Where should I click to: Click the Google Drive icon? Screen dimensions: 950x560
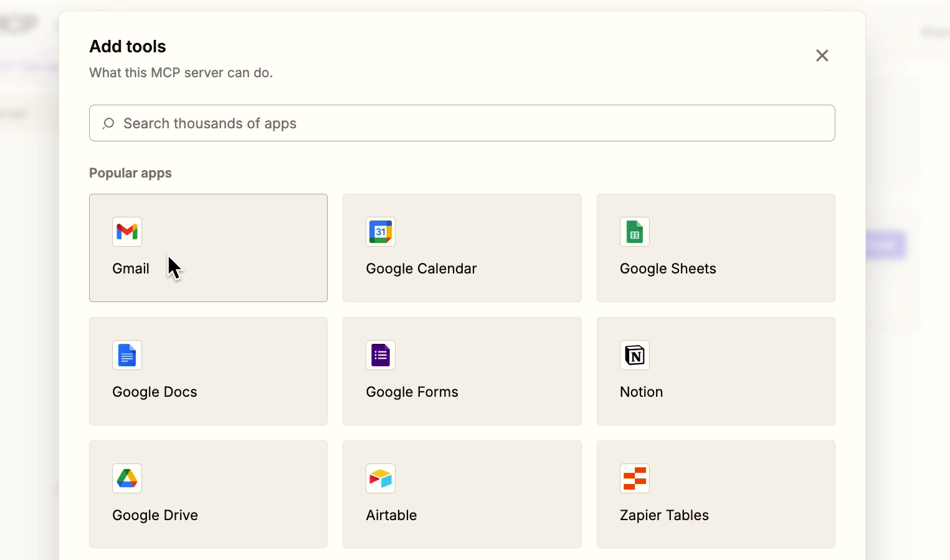click(127, 478)
